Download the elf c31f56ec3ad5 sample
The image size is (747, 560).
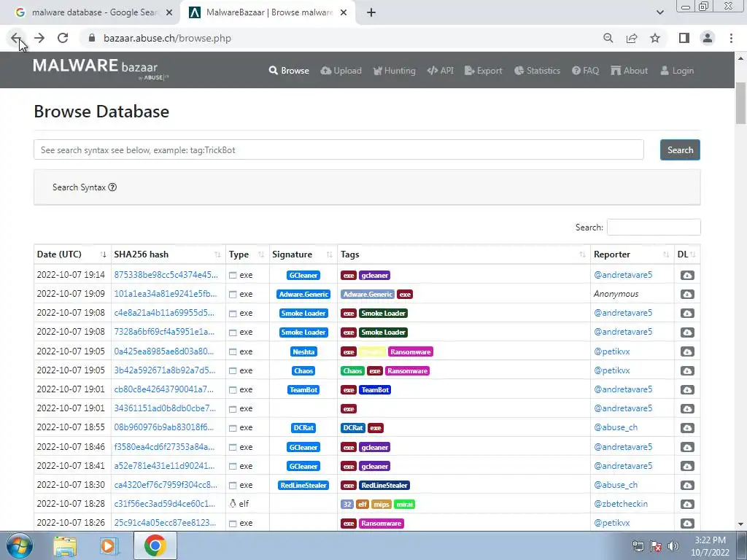tap(687, 505)
